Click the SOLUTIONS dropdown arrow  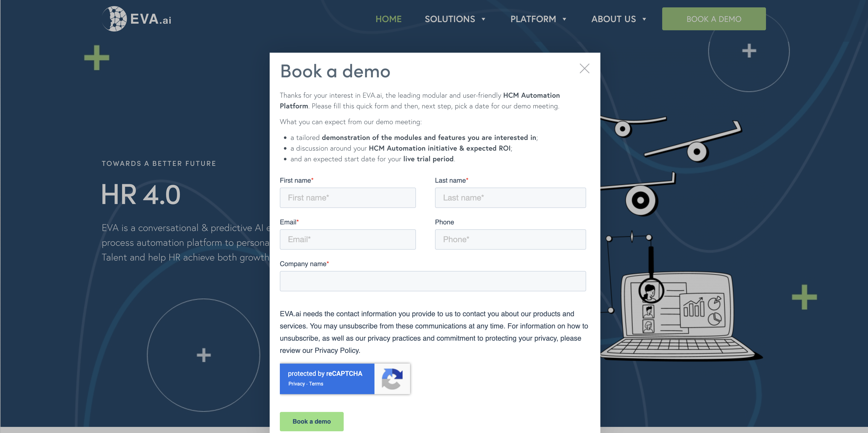[x=485, y=19]
